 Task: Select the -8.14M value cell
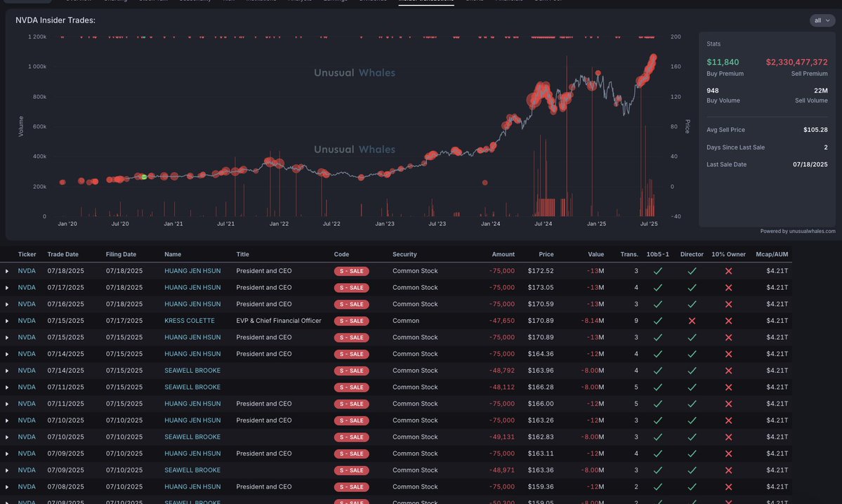(x=592, y=321)
